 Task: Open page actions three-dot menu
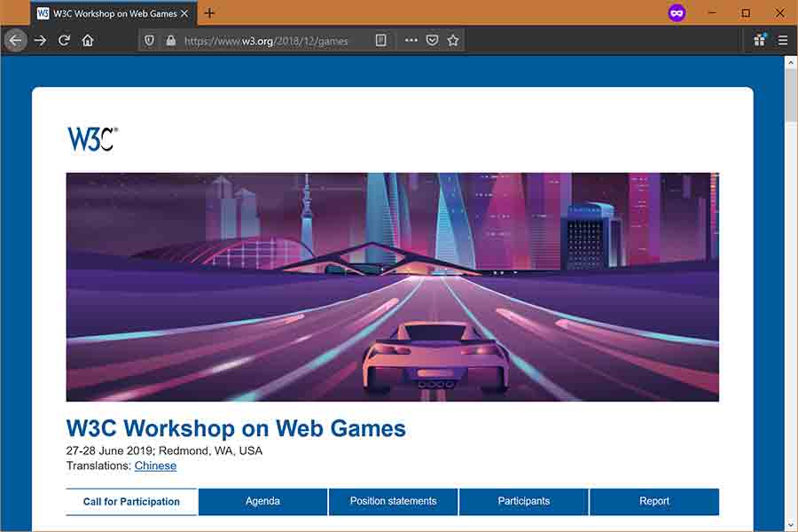411,40
